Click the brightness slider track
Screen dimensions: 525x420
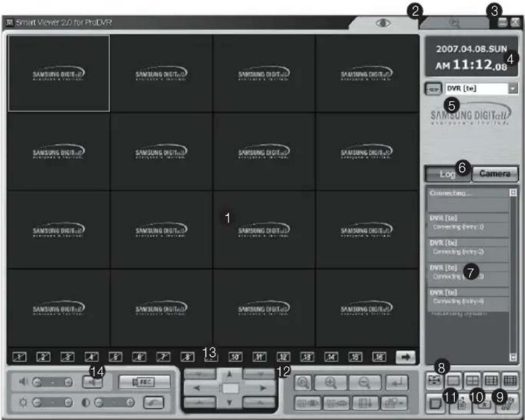[53, 403]
